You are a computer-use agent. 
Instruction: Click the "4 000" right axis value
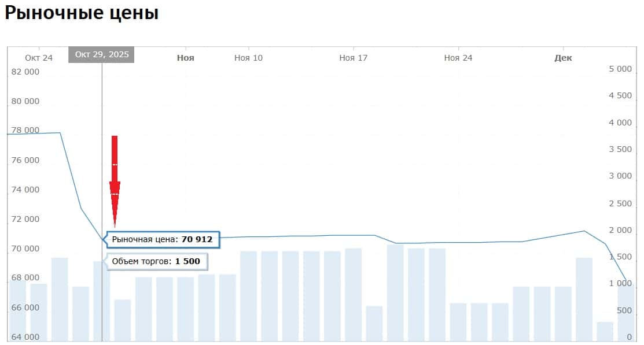[620, 123]
